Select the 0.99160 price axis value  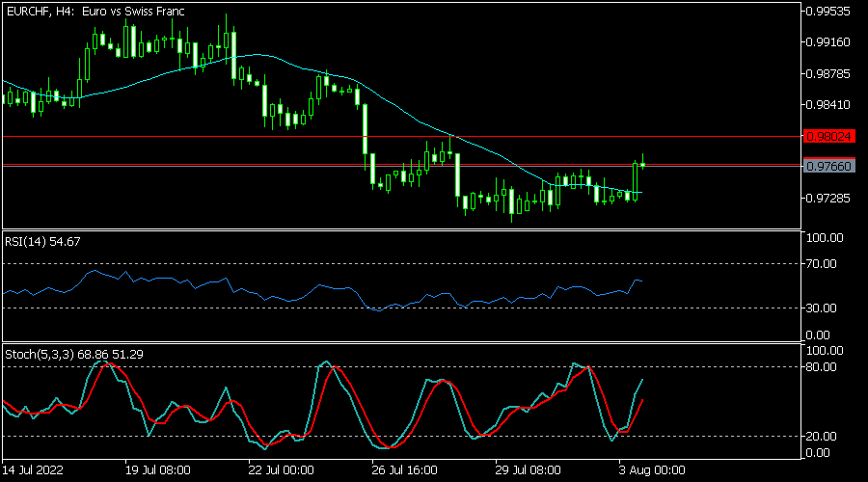828,42
